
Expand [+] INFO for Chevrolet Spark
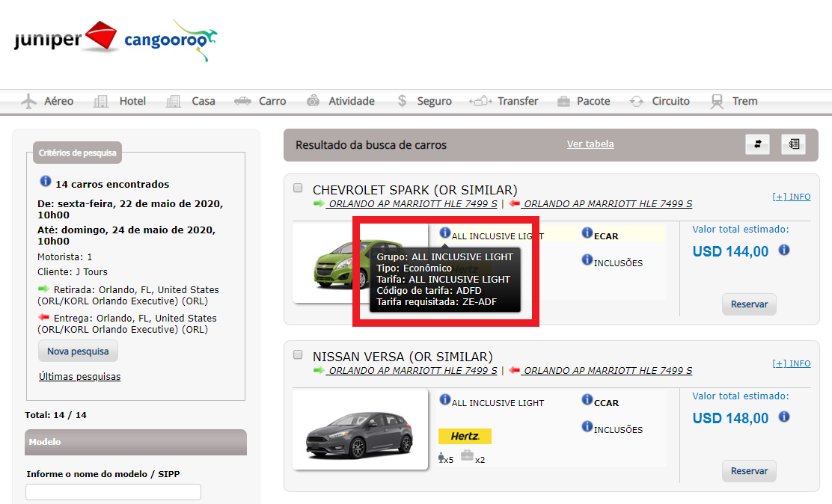click(791, 197)
